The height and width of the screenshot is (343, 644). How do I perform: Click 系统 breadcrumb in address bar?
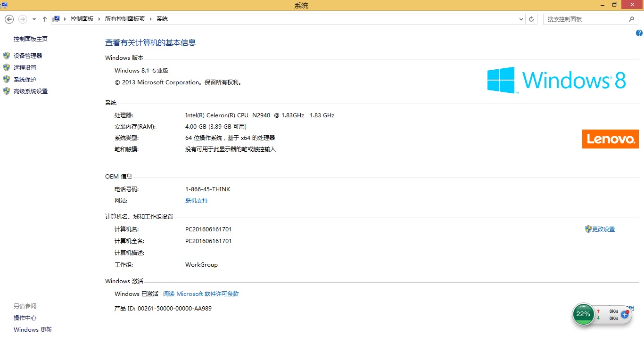tap(162, 19)
